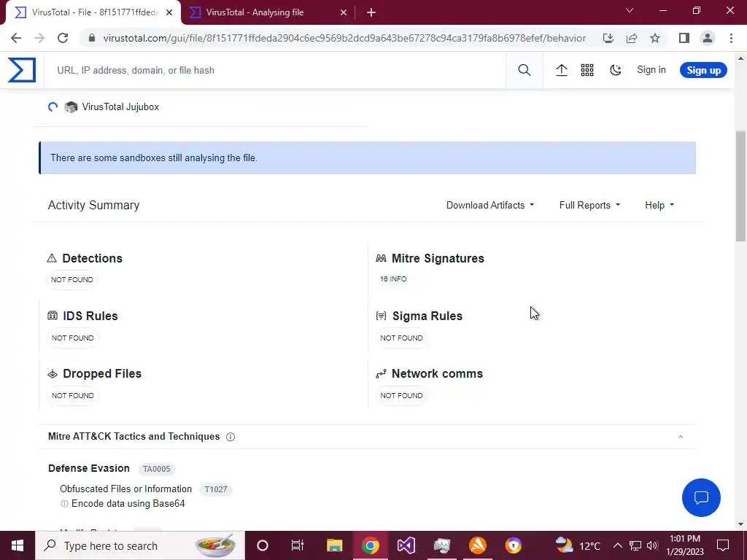Click the weather widget showing 12°C
Viewport: 747px width, 560px height.
point(578,545)
